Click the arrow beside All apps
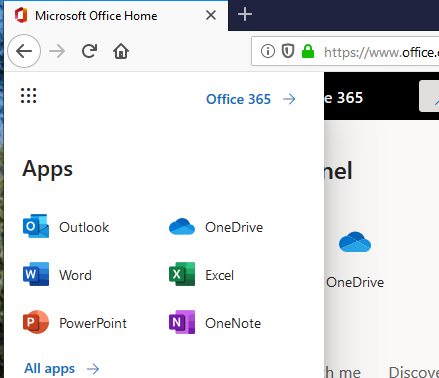The image size is (439, 378). [x=93, y=369]
